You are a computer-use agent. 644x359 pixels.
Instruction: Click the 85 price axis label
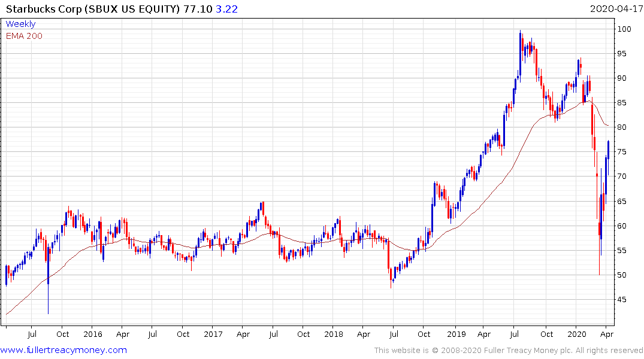(622, 102)
